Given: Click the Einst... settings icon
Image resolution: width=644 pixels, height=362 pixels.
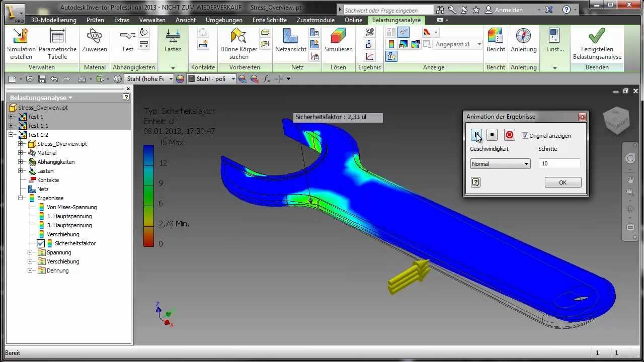Looking at the screenshot, I should [x=554, y=36].
